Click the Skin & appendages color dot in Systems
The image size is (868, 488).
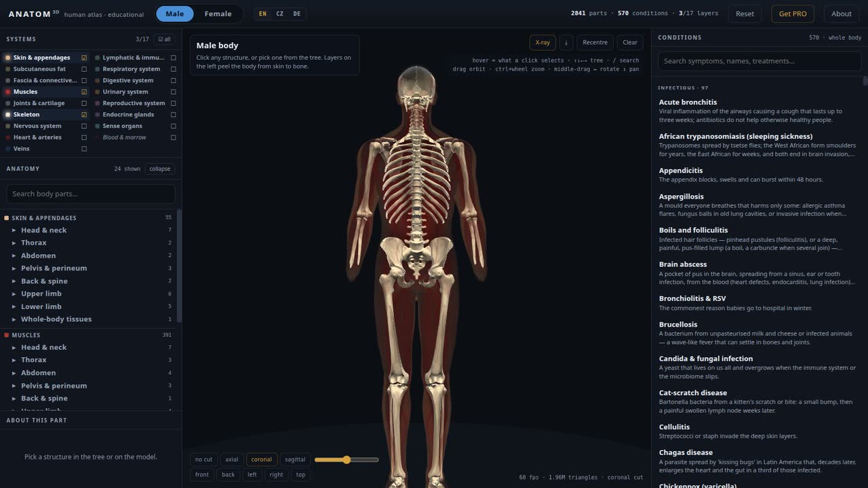coord(7,58)
